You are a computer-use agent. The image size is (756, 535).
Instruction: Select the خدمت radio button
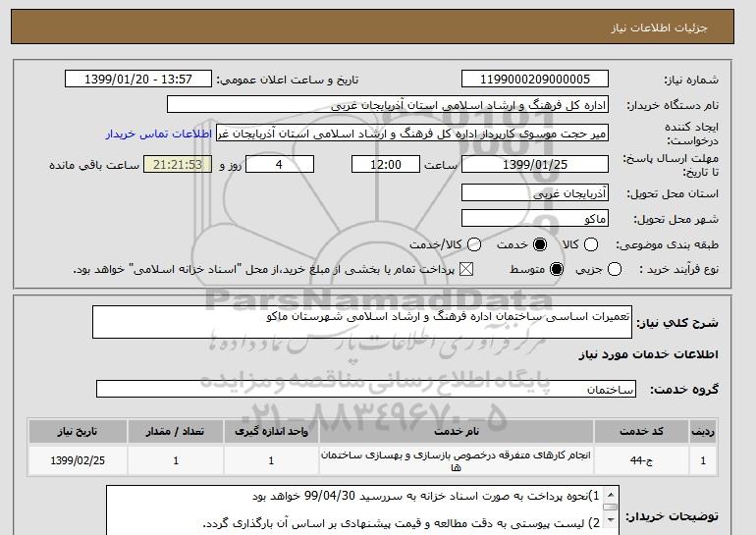(x=540, y=244)
